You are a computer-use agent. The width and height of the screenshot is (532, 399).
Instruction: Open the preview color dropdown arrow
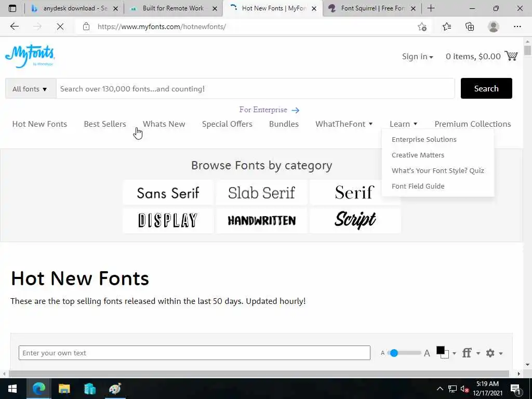[454, 353]
